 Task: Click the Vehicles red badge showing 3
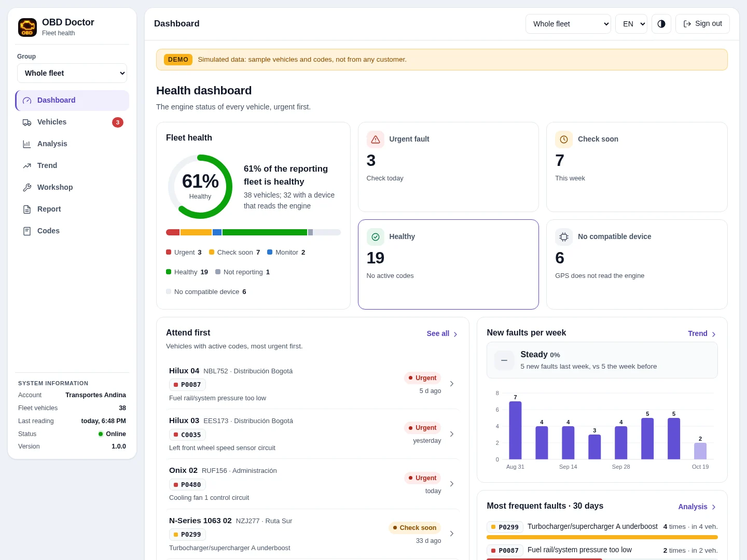pyautogui.click(x=118, y=122)
